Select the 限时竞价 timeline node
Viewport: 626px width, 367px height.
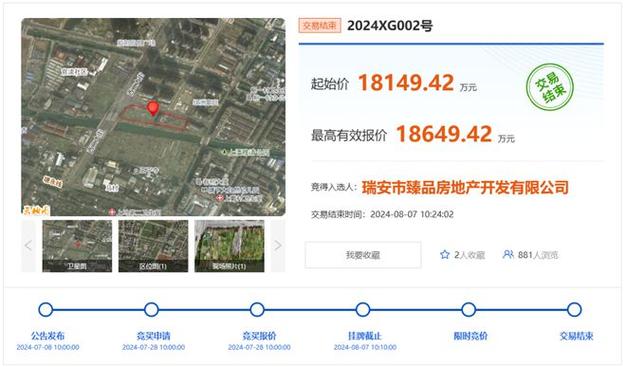469,309
